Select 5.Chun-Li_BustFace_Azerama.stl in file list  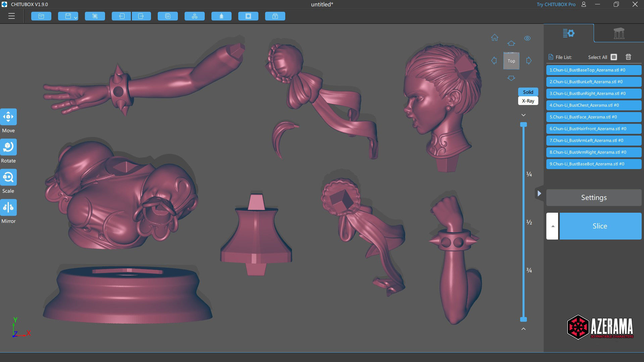[594, 117]
